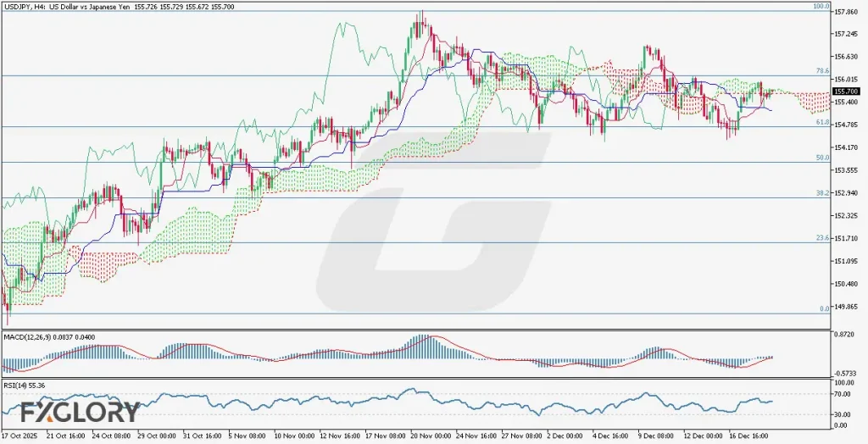The width and height of the screenshot is (868, 444).
Task: Click the 70.00 RSI scale value
Action: tap(843, 394)
